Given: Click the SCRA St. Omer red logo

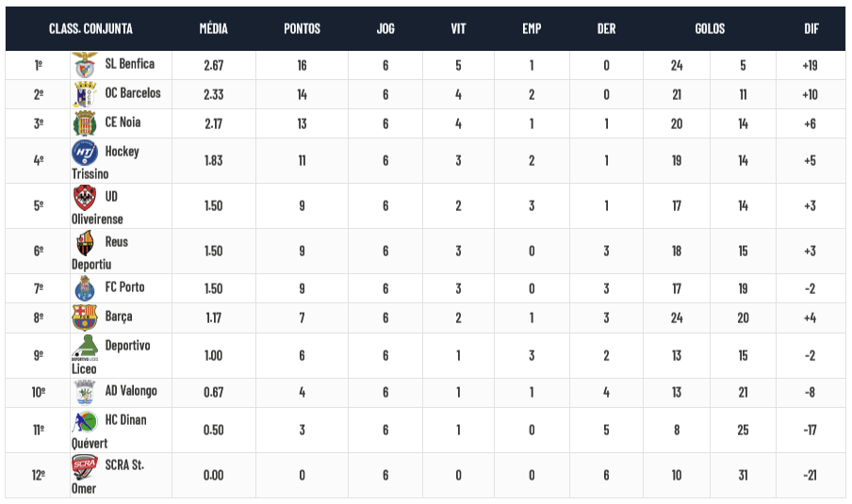Looking at the screenshot, I should [85, 467].
